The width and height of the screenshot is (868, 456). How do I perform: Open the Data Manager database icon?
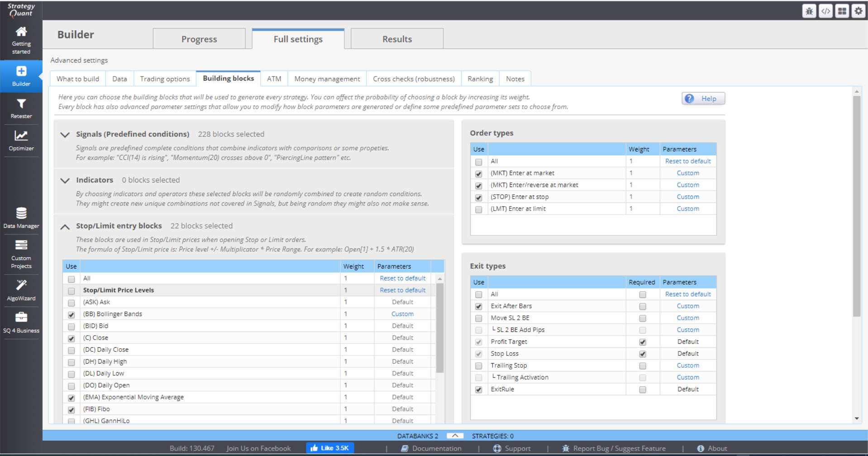21,213
